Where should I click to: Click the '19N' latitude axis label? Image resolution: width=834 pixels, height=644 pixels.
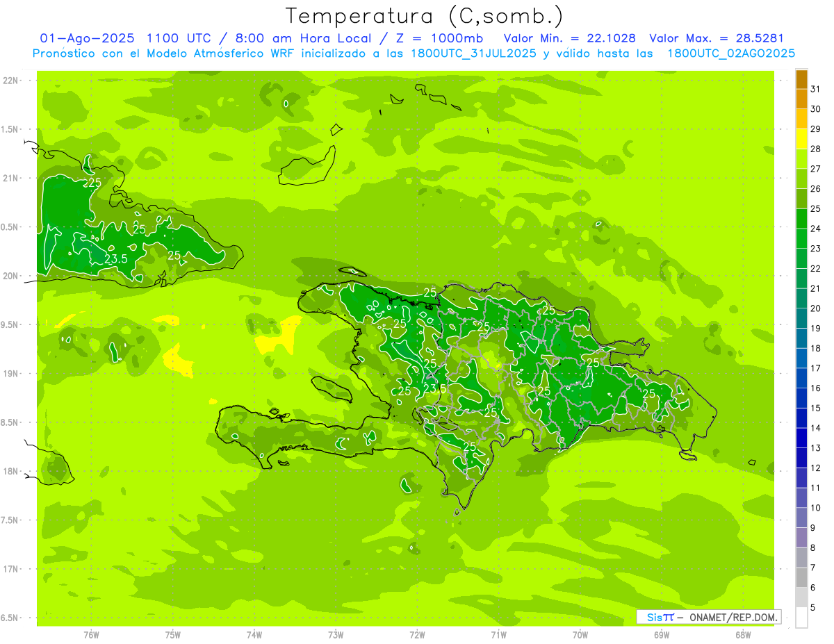[x=10, y=373]
